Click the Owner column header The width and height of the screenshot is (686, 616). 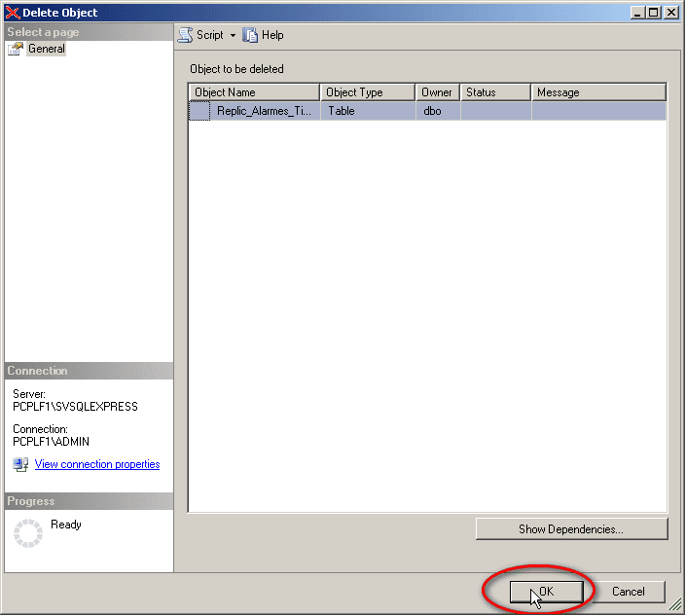(x=437, y=92)
